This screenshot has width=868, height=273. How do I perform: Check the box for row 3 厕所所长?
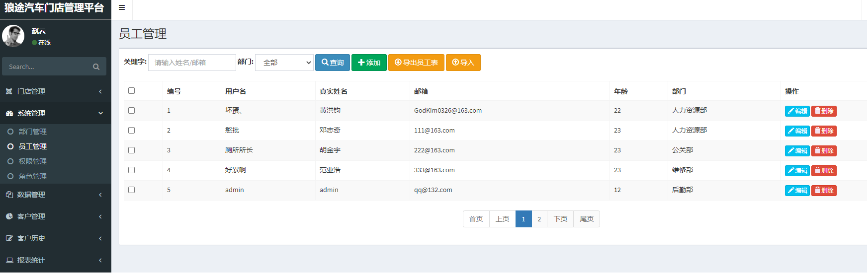tap(131, 150)
